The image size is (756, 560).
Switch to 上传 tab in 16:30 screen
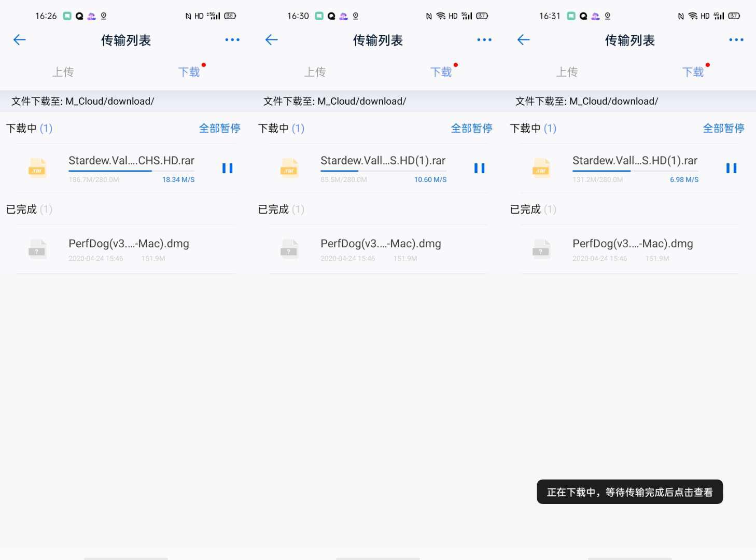pyautogui.click(x=315, y=72)
